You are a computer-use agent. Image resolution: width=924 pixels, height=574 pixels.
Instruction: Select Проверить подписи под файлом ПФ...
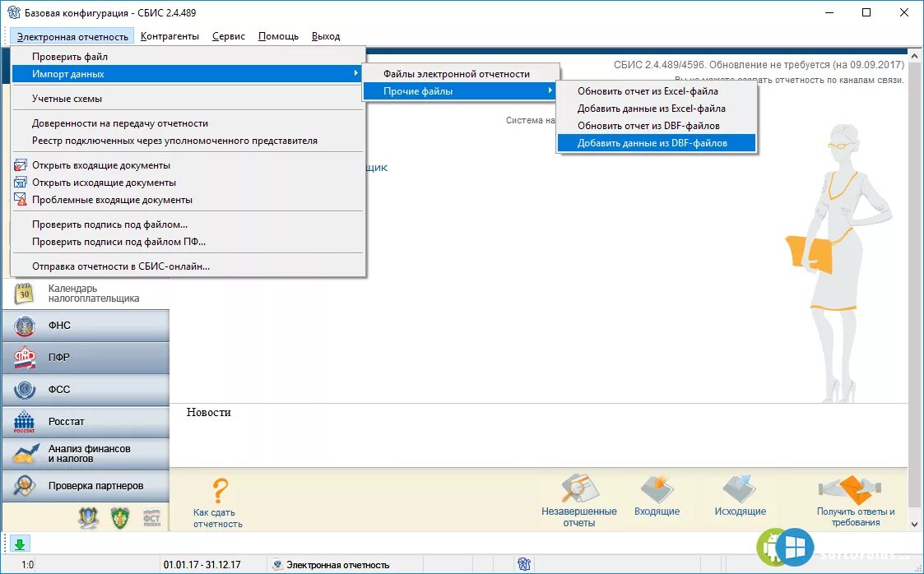pos(188,242)
